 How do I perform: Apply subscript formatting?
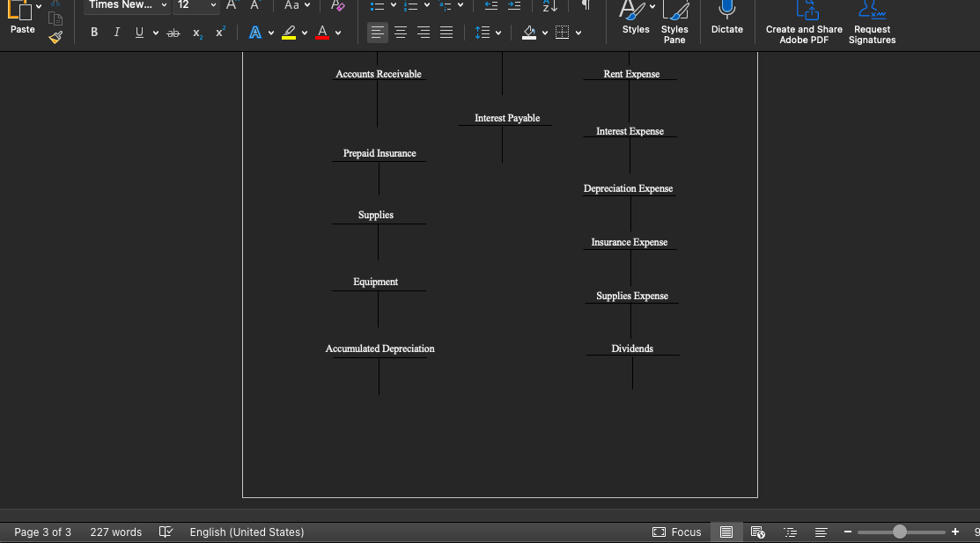click(197, 33)
